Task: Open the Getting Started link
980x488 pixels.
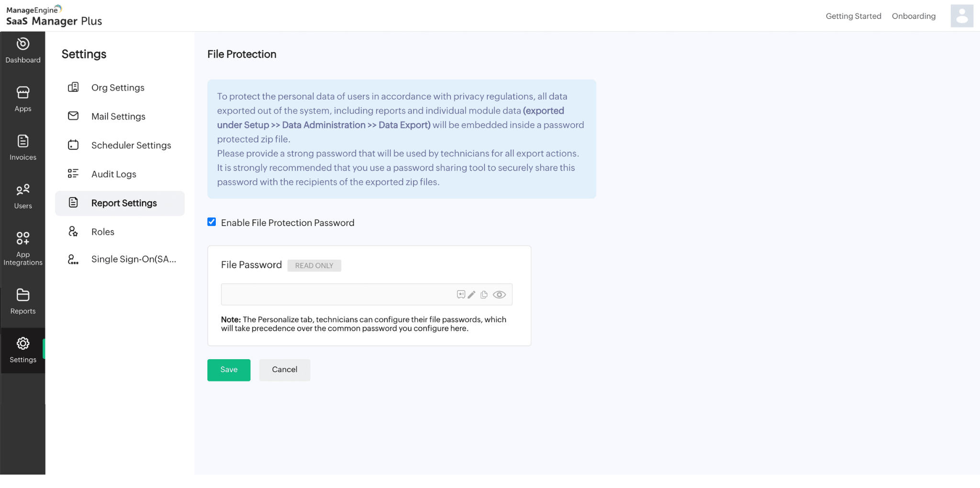Action: tap(853, 16)
